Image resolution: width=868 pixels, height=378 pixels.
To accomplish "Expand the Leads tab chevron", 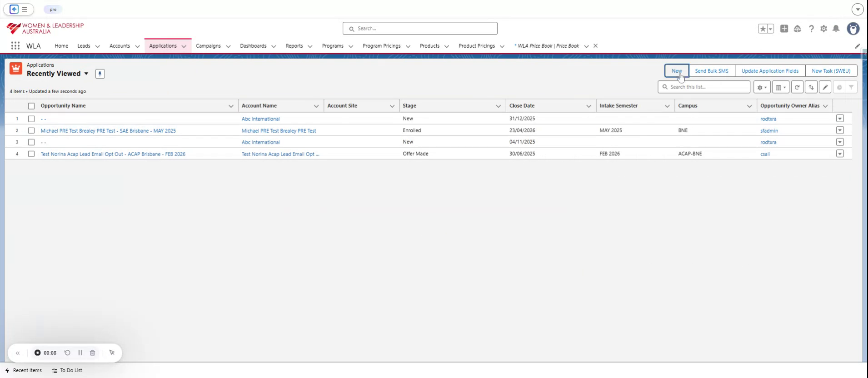I will pos(97,46).
